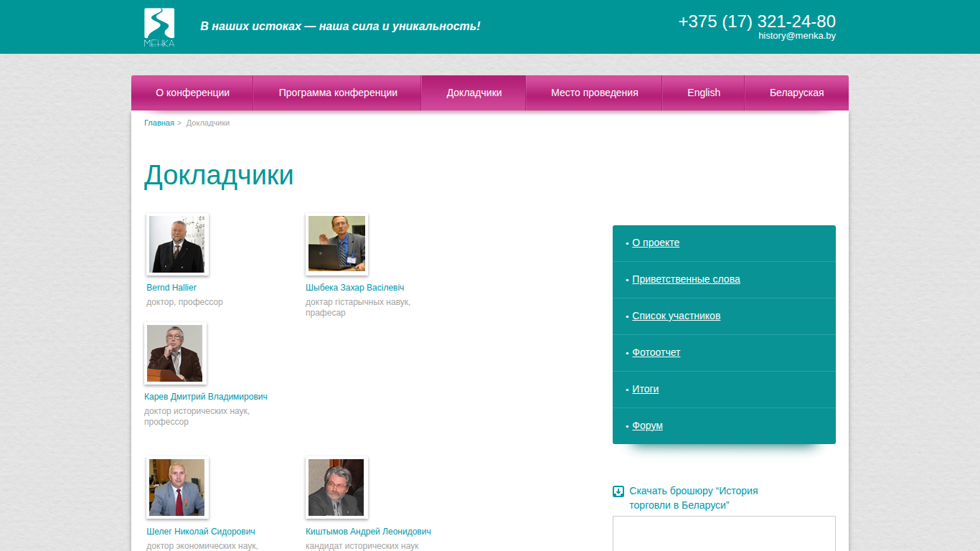Viewport: 980px width, 551px height.
Task: Open «Список участников» in the sidebar
Action: tap(677, 316)
